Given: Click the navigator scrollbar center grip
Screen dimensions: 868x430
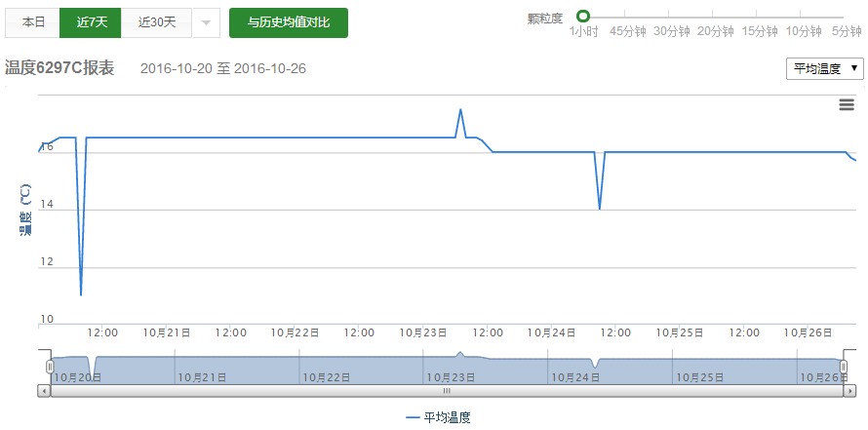Looking at the screenshot, I should (447, 390).
